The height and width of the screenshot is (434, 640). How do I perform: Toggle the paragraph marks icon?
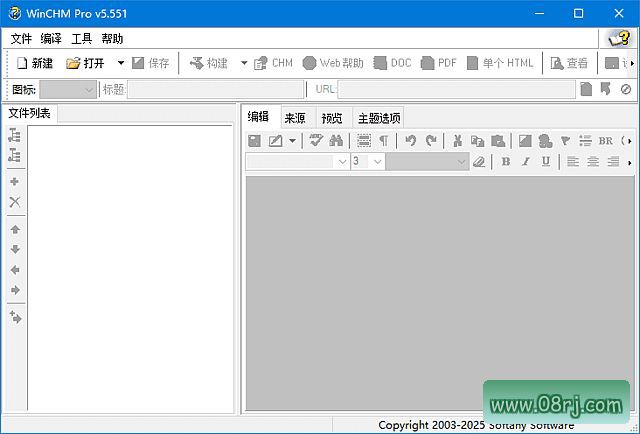point(384,141)
